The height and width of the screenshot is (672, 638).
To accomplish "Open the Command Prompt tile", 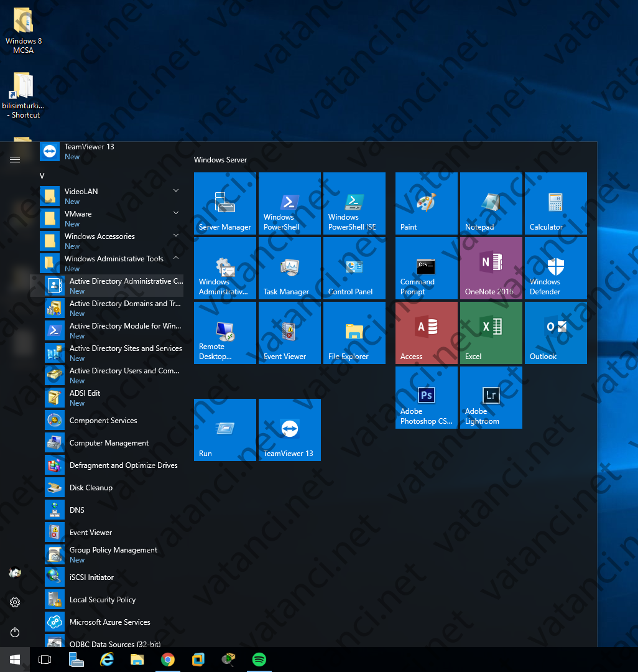I will coord(426,268).
